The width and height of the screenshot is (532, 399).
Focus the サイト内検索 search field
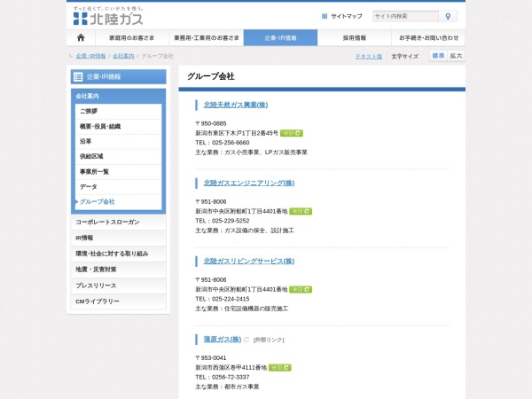405,16
